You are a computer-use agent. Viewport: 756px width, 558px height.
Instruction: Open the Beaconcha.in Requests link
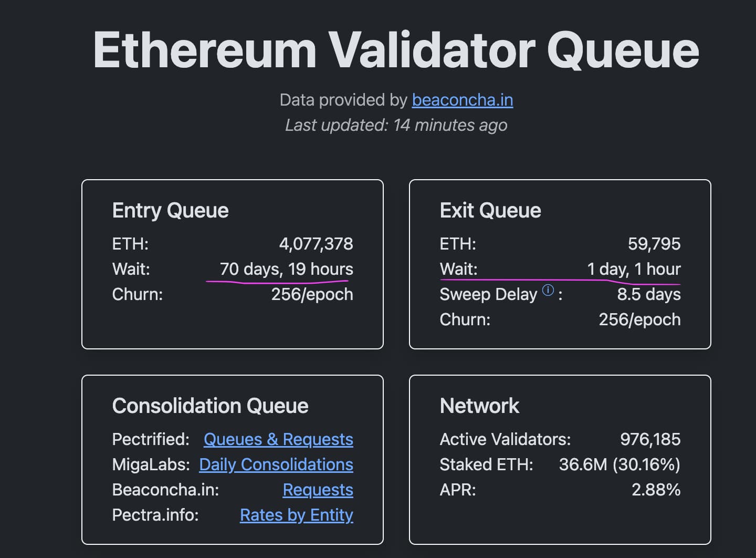click(318, 490)
